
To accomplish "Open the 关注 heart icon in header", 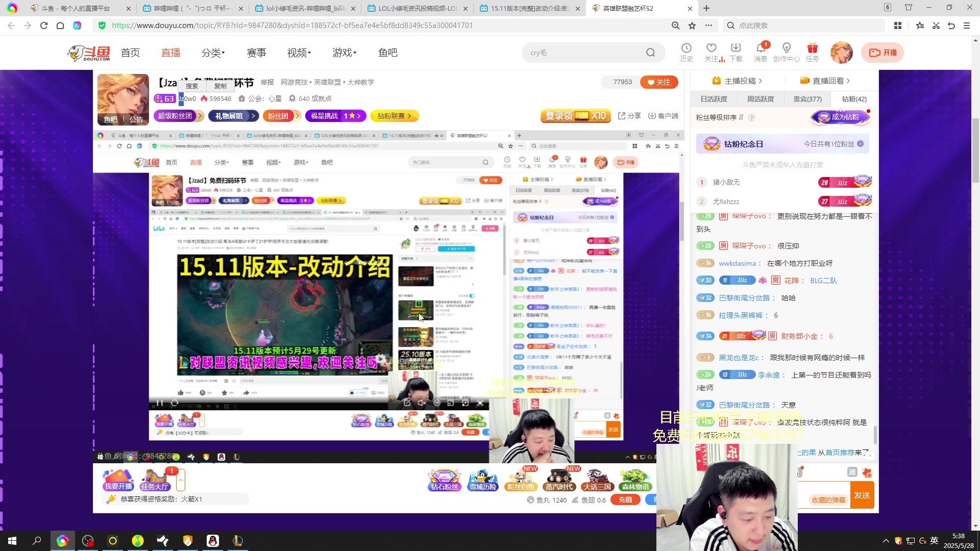I will (712, 53).
